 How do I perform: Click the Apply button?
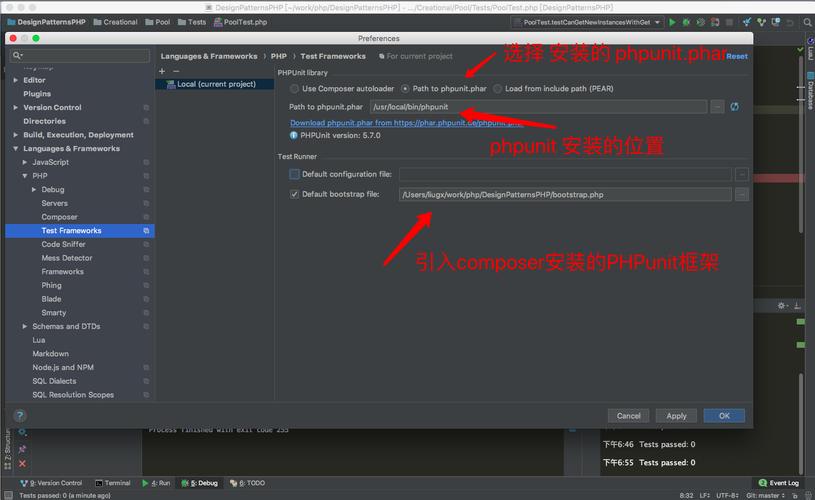click(676, 416)
